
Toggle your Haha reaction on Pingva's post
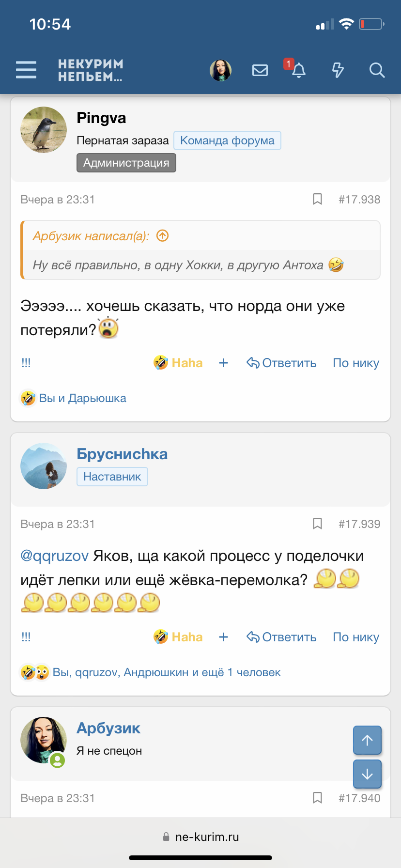[x=178, y=363]
